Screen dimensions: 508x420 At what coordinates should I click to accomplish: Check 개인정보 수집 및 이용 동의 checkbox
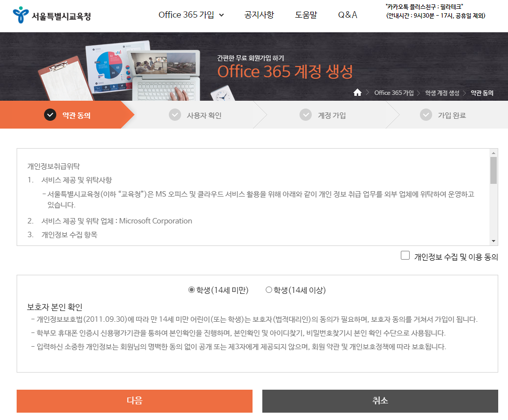point(405,255)
